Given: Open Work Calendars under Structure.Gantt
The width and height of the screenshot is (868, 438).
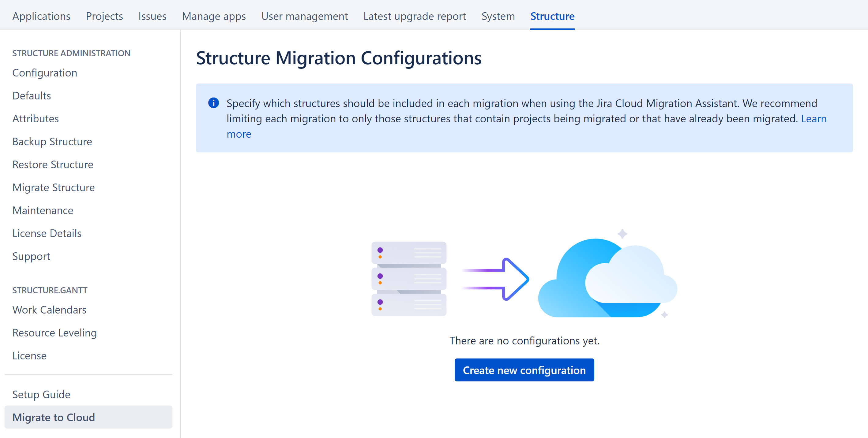Looking at the screenshot, I should [x=50, y=310].
